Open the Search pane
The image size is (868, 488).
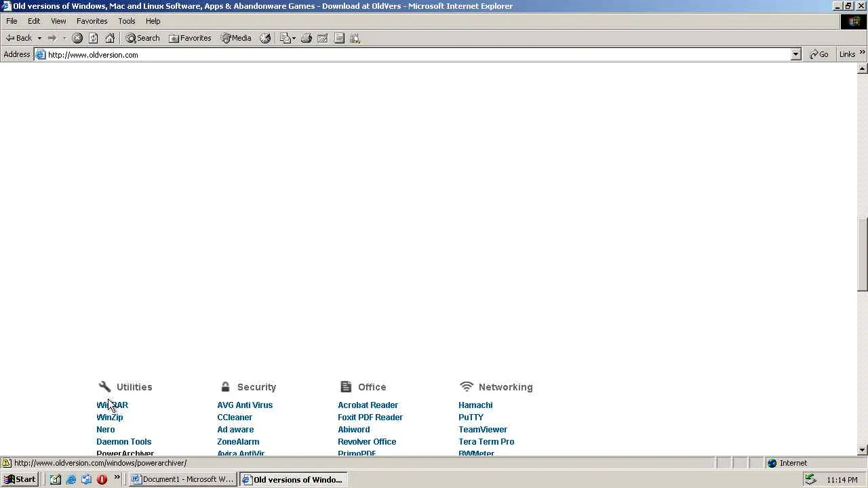tap(142, 38)
